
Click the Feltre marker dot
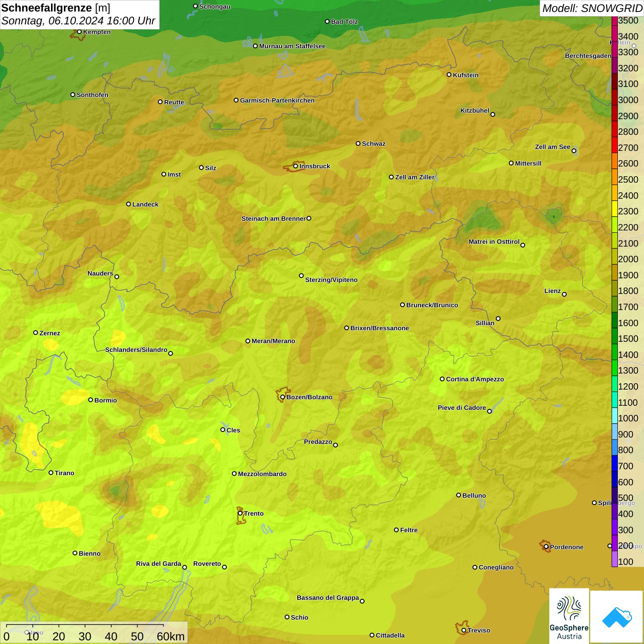396,530
